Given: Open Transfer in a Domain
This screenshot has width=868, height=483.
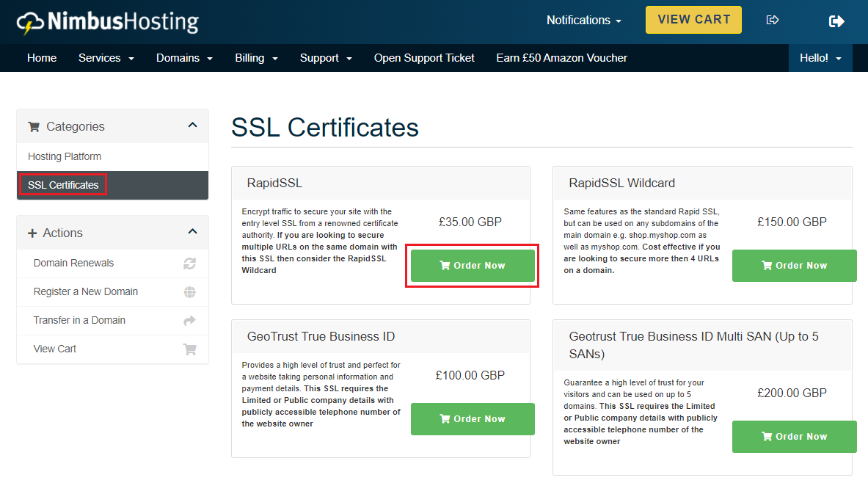Looking at the screenshot, I should pos(112,321).
